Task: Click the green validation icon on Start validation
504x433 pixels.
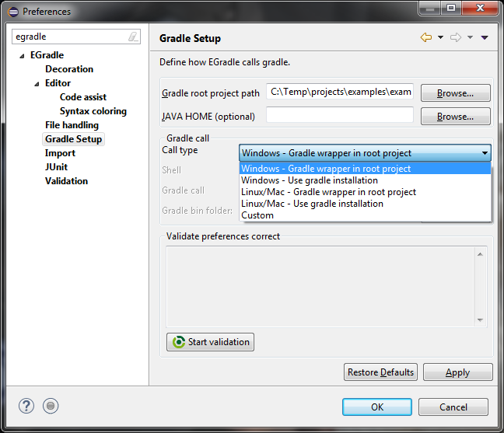Action: pos(179,342)
